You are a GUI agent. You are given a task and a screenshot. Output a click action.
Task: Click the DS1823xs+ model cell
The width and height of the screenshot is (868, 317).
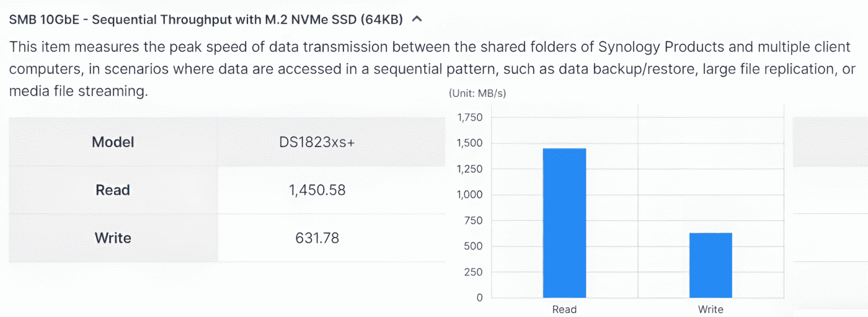point(317,142)
